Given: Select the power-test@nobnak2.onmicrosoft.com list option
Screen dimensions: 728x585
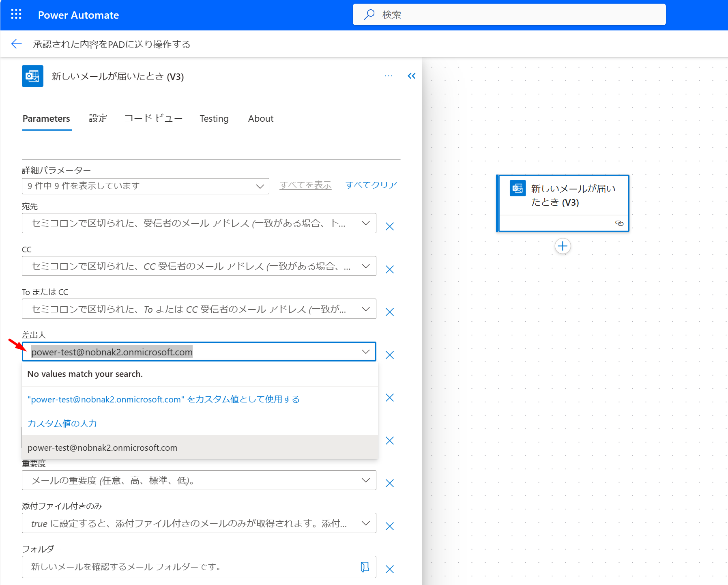Looking at the screenshot, I should pos(200,447).
